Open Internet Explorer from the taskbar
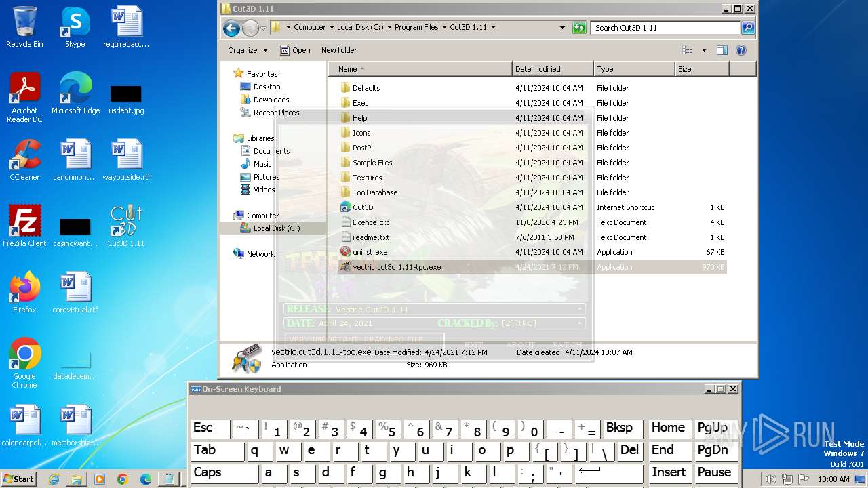Image resolution: width=868 pixels, height=488 pixels. (54, 479)
